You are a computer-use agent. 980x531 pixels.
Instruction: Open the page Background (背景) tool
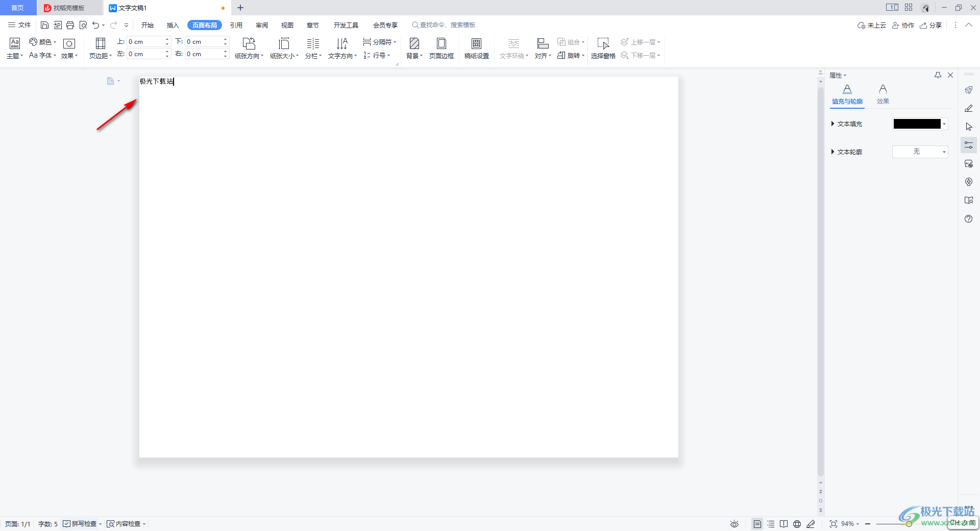tap(414, 49)
